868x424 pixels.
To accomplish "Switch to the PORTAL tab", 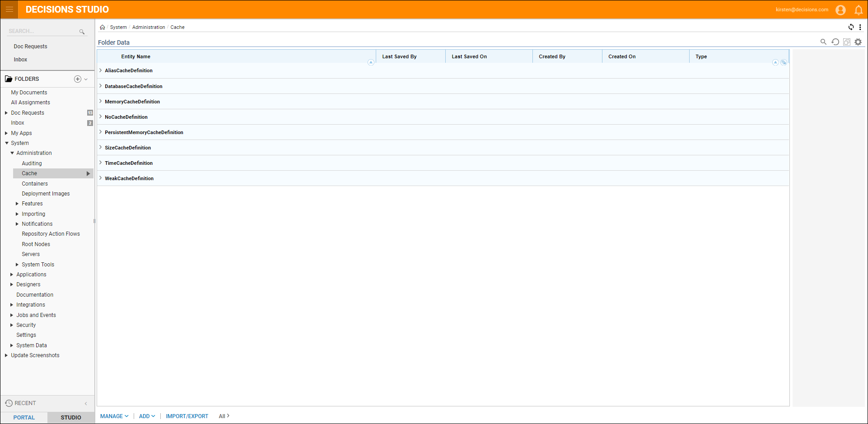I will pyautogui.click(x=24, y=418).
